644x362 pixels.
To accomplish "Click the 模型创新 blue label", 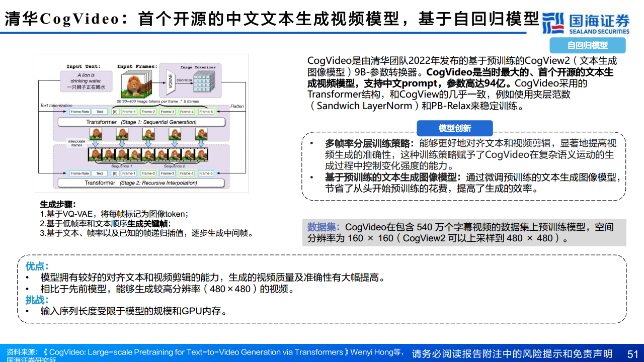I will (x=455, y=128).
